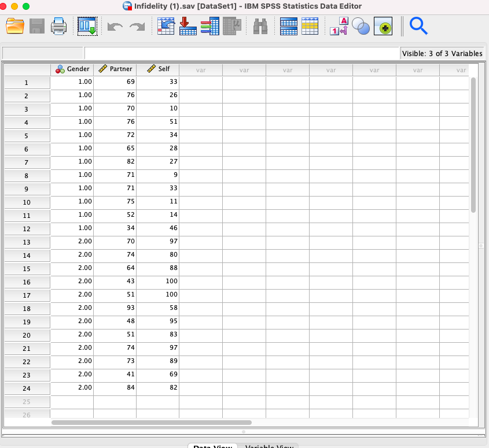Click the Print icon

click(x=58, y=26)
